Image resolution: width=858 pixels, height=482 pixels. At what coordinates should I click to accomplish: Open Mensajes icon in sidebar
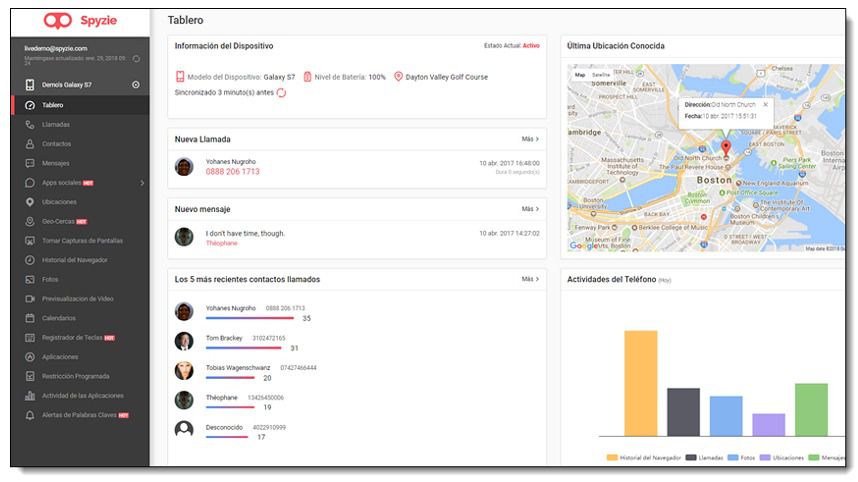click(x=30, y=163)
